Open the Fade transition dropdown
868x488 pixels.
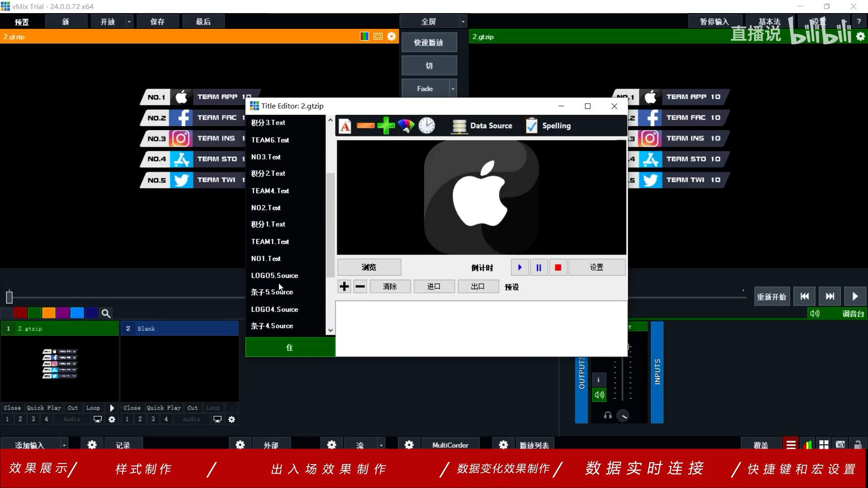click(453, 88)
